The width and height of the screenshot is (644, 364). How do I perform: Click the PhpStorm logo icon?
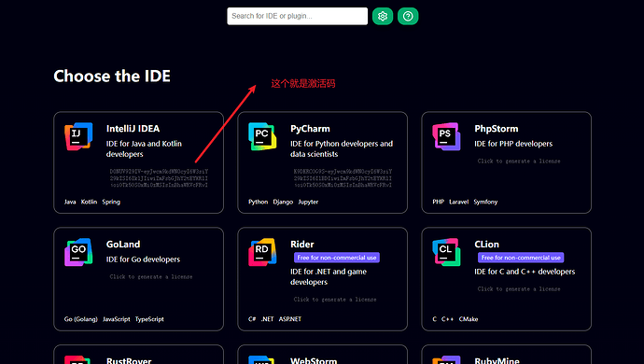click(446, 136)
